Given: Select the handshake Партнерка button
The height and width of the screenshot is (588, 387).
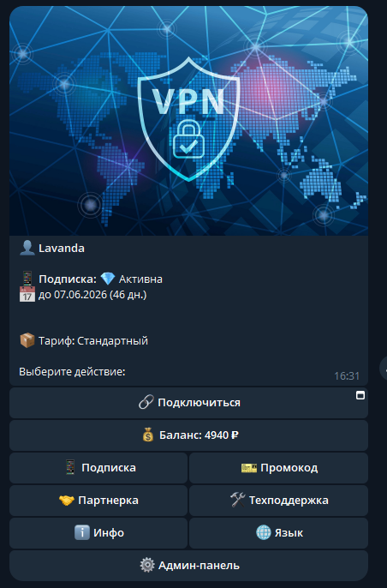Looking at the screenshot, I should (98, 501).
